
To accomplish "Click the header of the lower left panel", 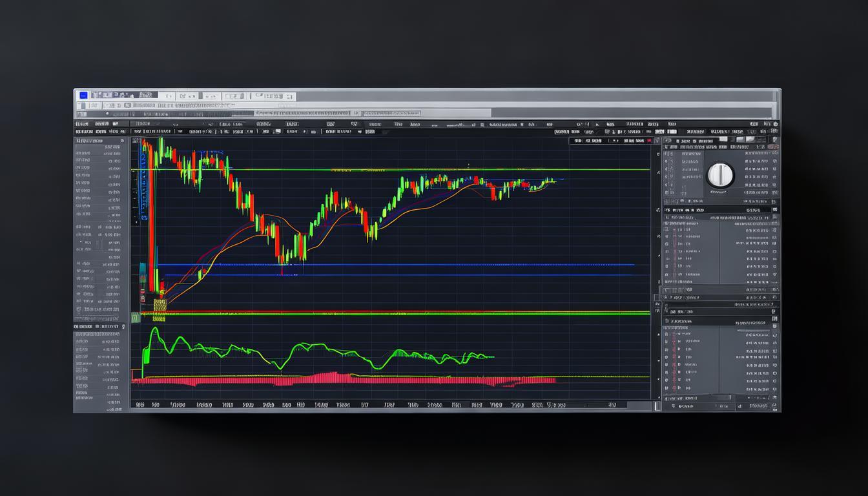I will 98,327.
